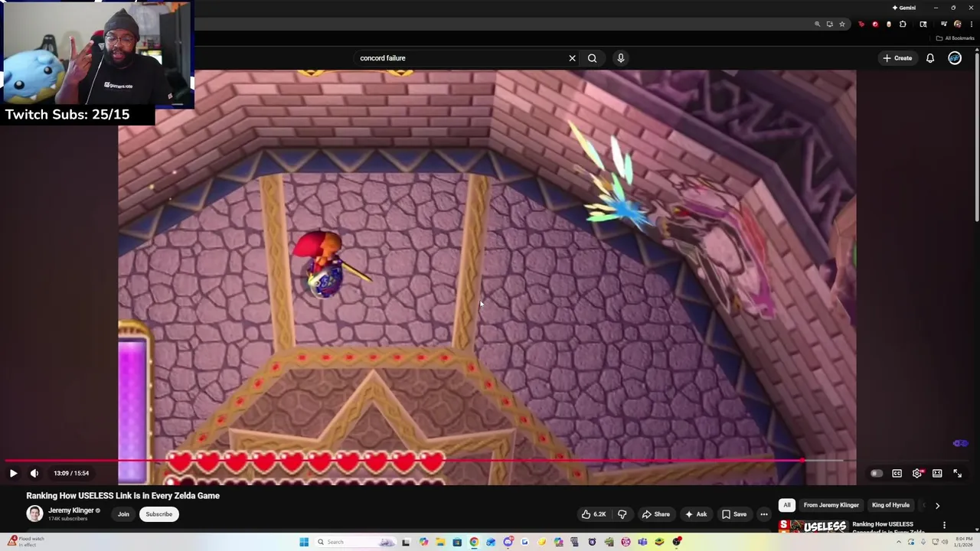Open the player settings gear
980x551 pixels.
pos(917,473)
